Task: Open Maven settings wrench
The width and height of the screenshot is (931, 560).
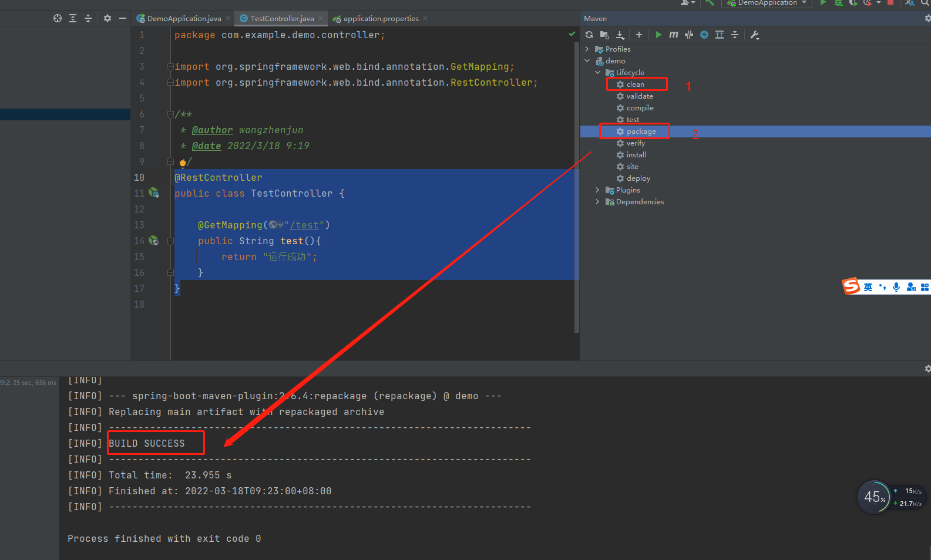Action: click(x=755, y=35)
